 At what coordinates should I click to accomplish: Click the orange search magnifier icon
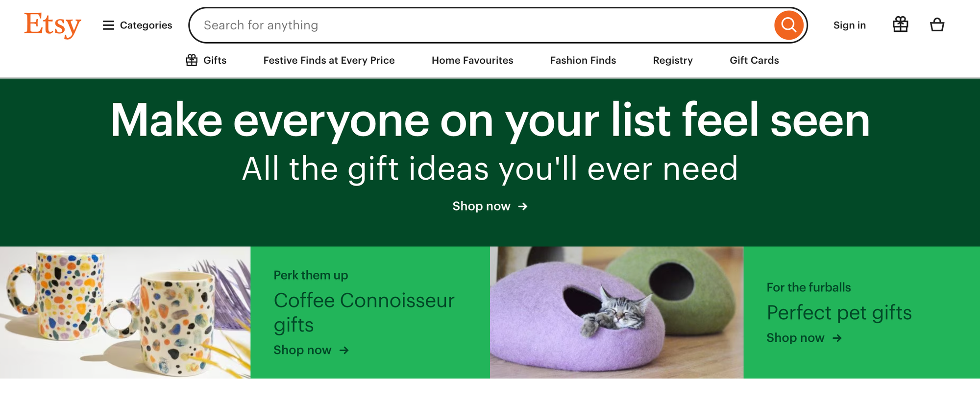(x=788, y=24)
